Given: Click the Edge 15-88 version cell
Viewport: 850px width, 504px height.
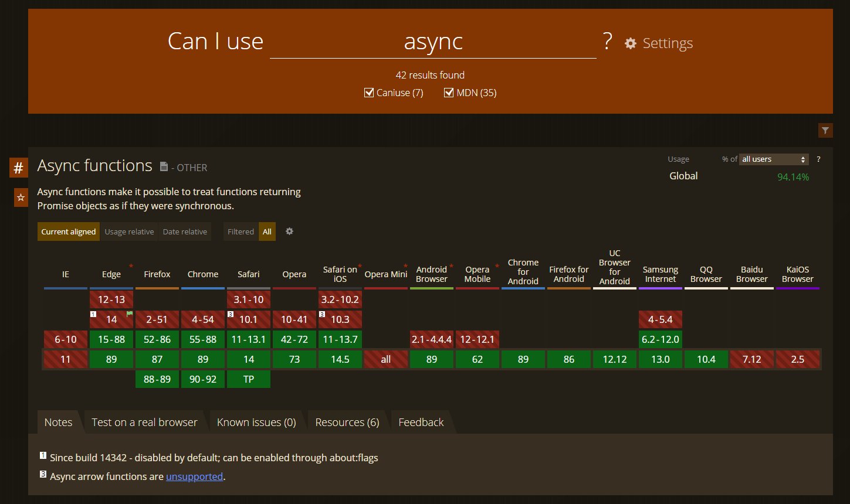Looking at the screenshot, I should (111, 339).
